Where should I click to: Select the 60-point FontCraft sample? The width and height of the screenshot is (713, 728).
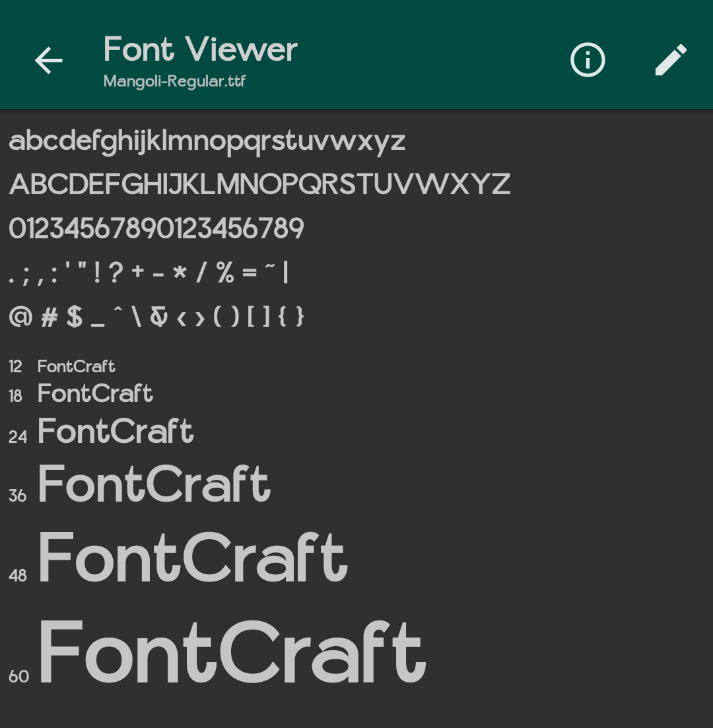click(x=232, y=651)
